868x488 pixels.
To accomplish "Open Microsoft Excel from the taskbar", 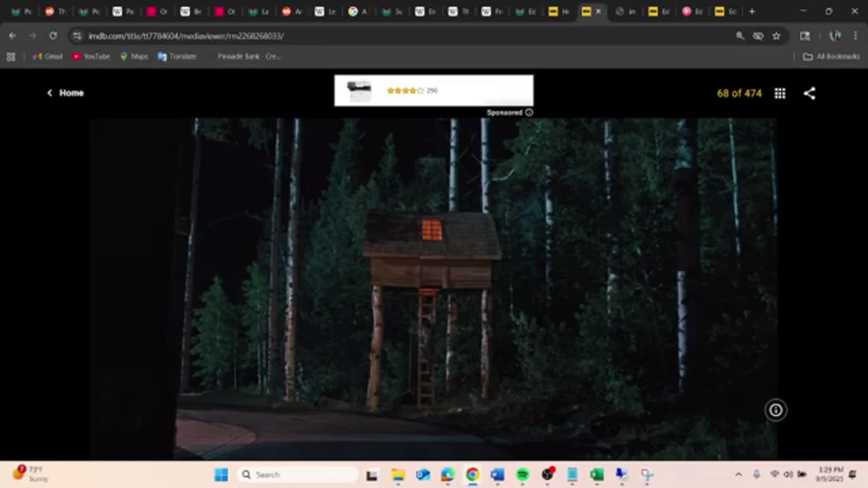I will point(597,474).
